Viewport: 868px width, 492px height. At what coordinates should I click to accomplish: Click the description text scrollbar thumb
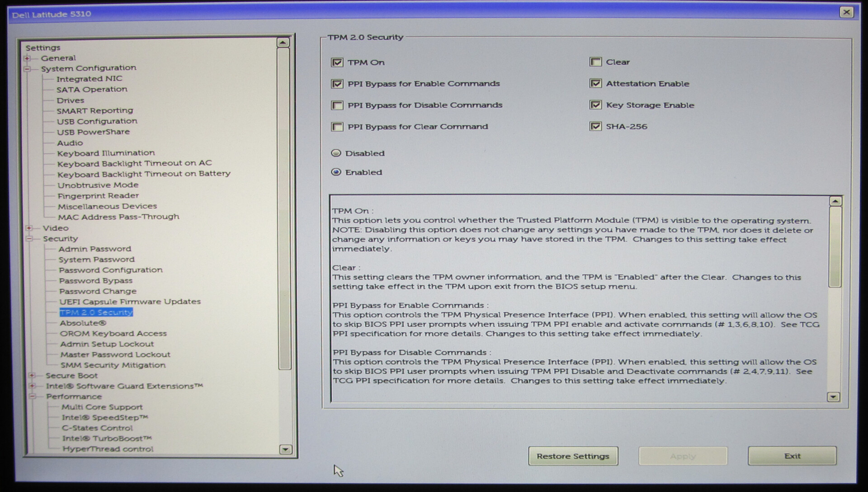835,246
